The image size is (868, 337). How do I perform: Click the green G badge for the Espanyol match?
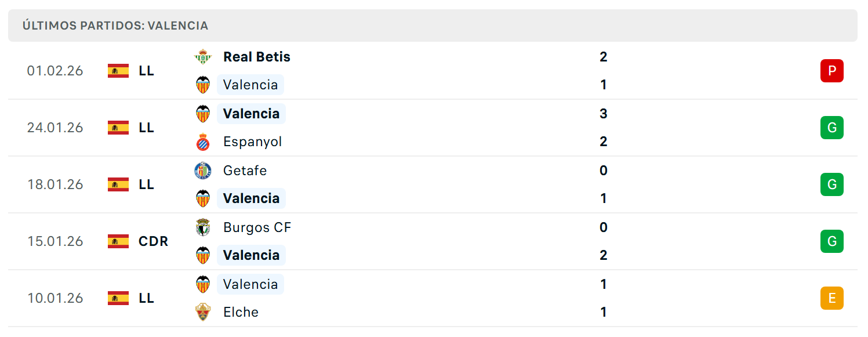pos(832,128)
